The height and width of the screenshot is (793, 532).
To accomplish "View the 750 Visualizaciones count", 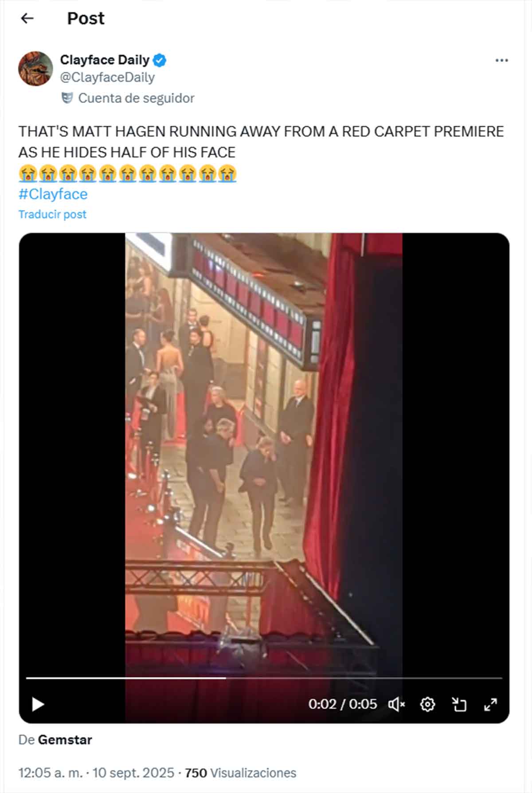I will [x=240, y=773].
